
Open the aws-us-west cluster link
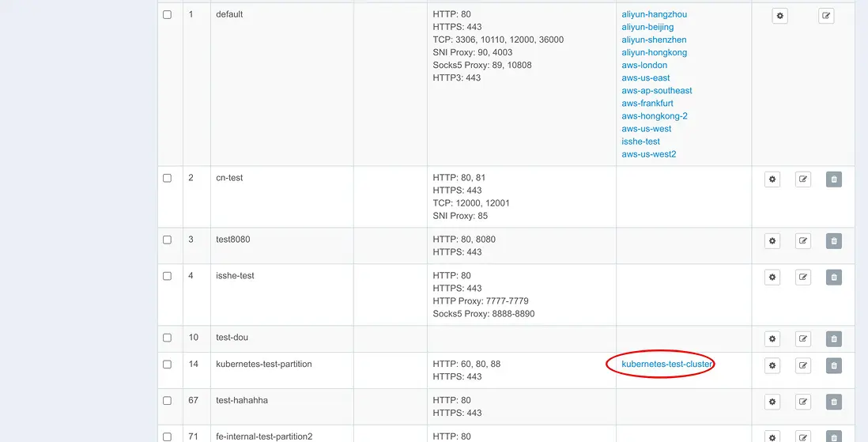[x=647, y=129]
